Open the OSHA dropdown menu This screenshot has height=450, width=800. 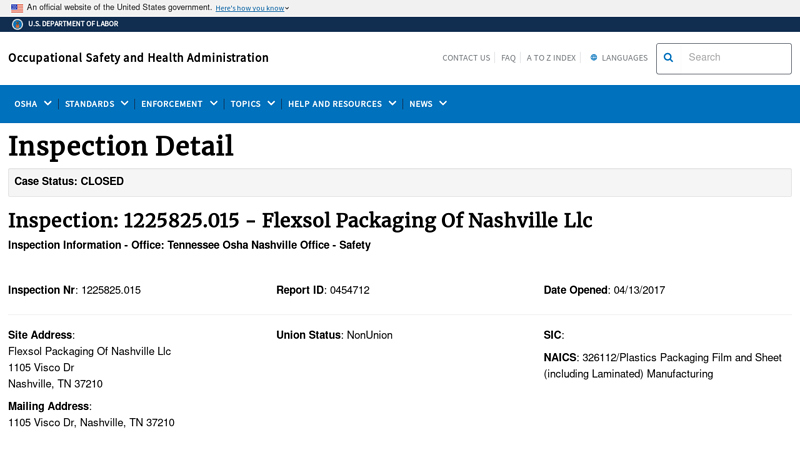33,104
